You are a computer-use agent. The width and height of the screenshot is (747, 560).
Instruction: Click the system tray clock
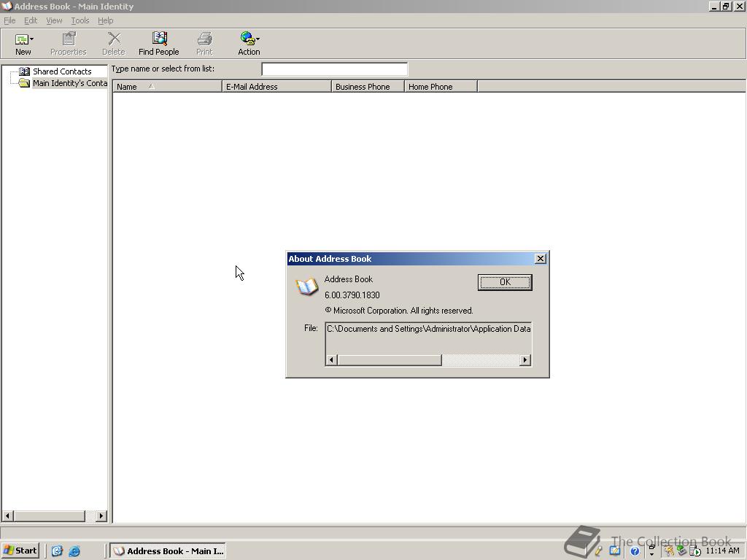tap(722, 551)
